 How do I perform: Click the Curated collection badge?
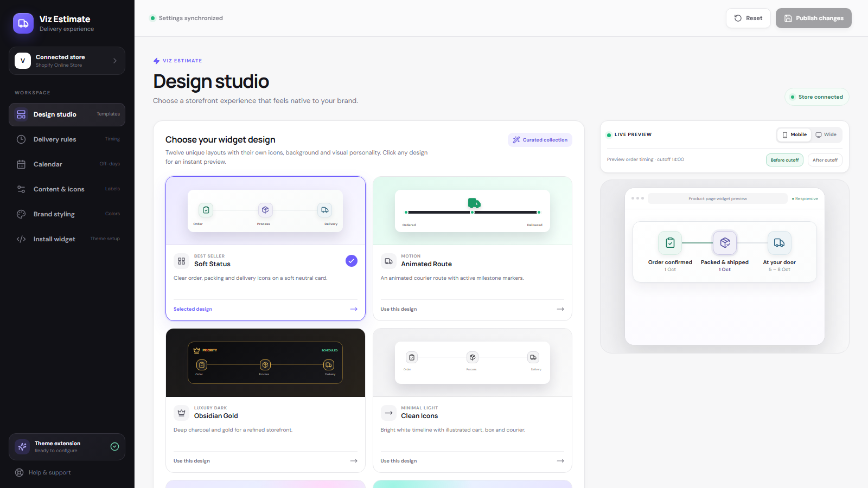pos(540,140)
